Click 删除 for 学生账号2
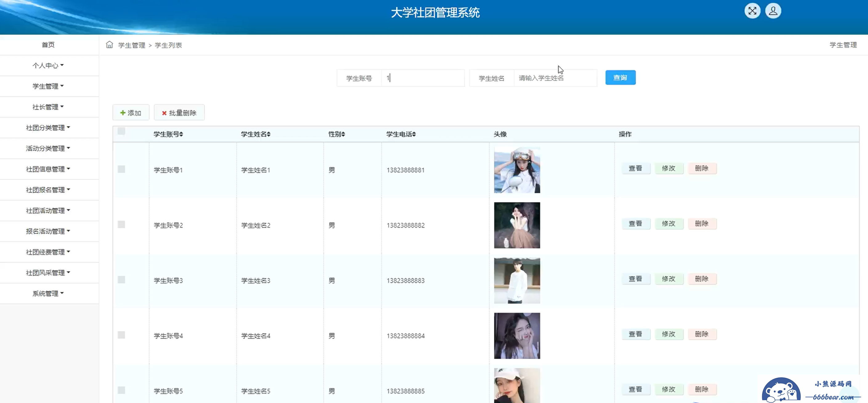The image size is (868, 403). [x=702, y=224]
